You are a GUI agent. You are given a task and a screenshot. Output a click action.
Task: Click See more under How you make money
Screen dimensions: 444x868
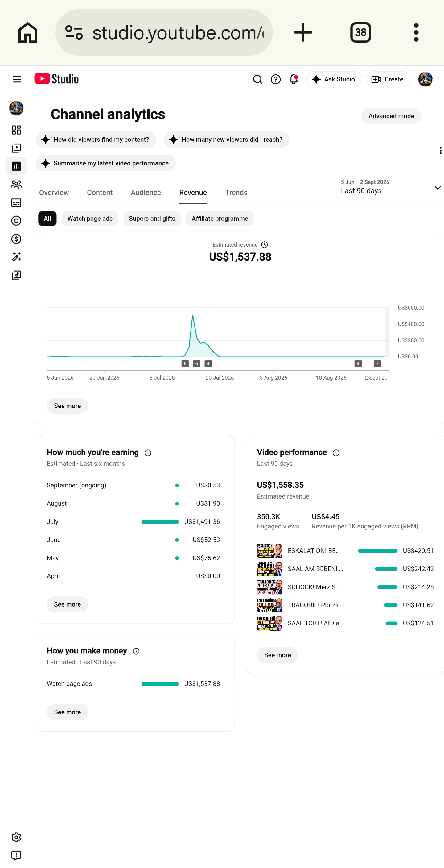click(67, 712)
